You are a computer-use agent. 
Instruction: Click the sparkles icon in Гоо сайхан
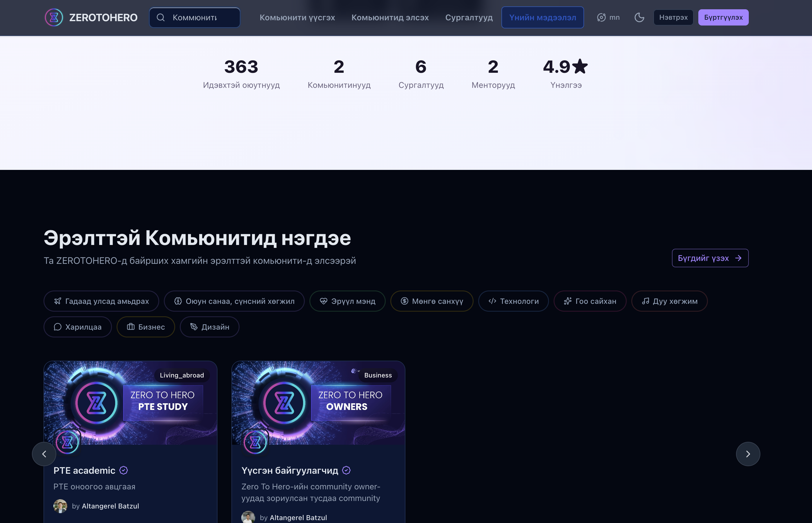(x=568, y=301)
